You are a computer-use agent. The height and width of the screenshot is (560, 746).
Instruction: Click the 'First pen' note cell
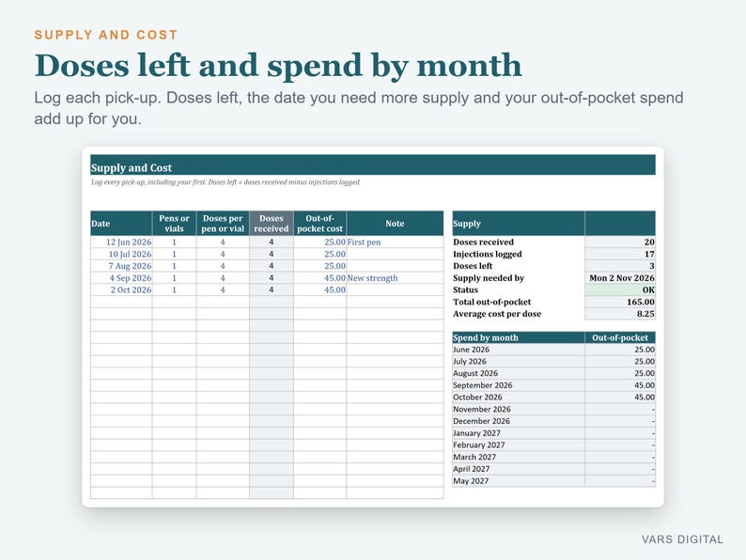395,241
